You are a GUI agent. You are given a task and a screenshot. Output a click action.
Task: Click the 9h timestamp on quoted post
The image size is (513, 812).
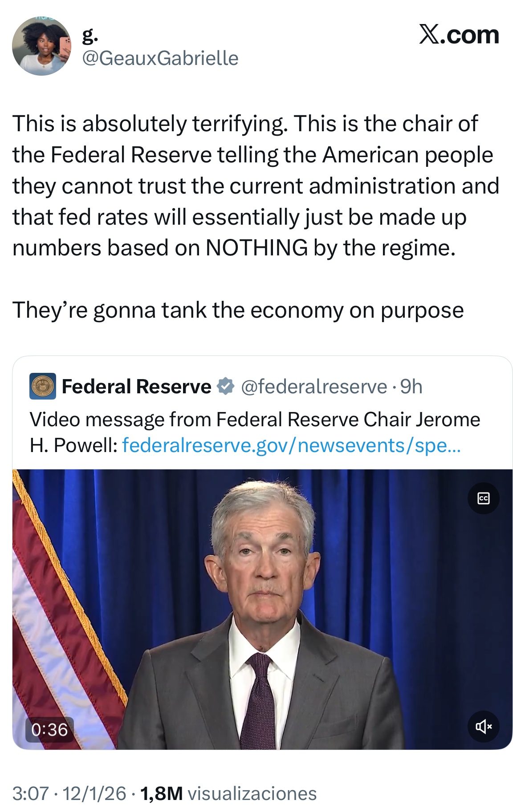(x=411, y=386)
